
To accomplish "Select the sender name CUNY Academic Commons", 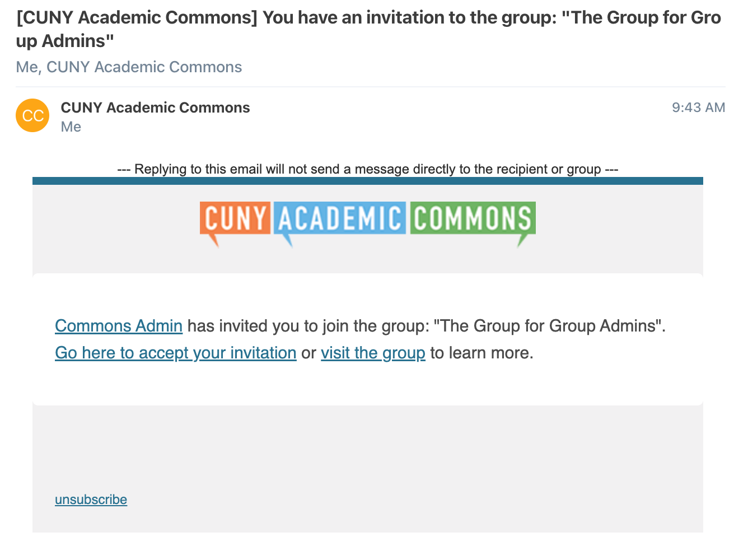I will (155, 108).
